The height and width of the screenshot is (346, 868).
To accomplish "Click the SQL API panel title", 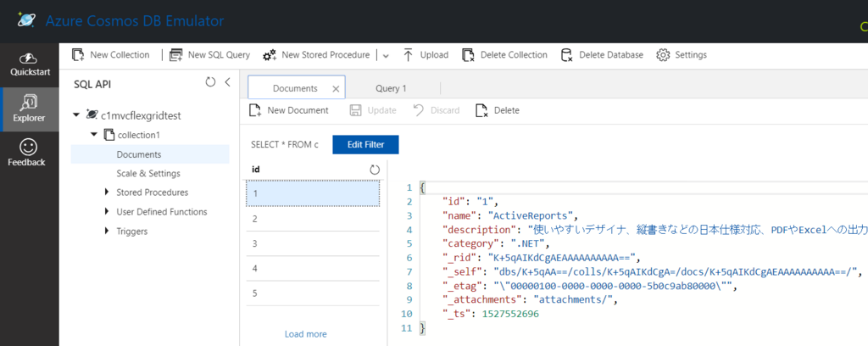I will tap(92, 84).
